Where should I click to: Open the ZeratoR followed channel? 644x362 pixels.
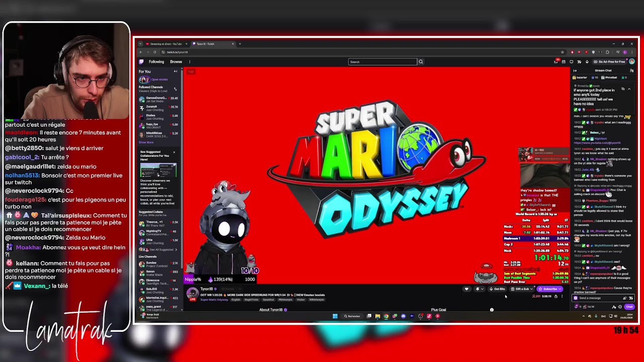159,108
